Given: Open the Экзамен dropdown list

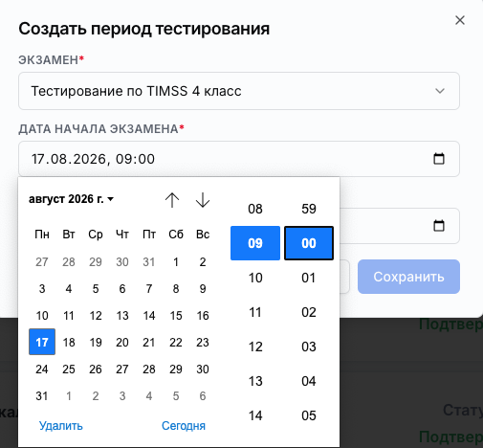Looking at the screenshot, I should 239,91.
